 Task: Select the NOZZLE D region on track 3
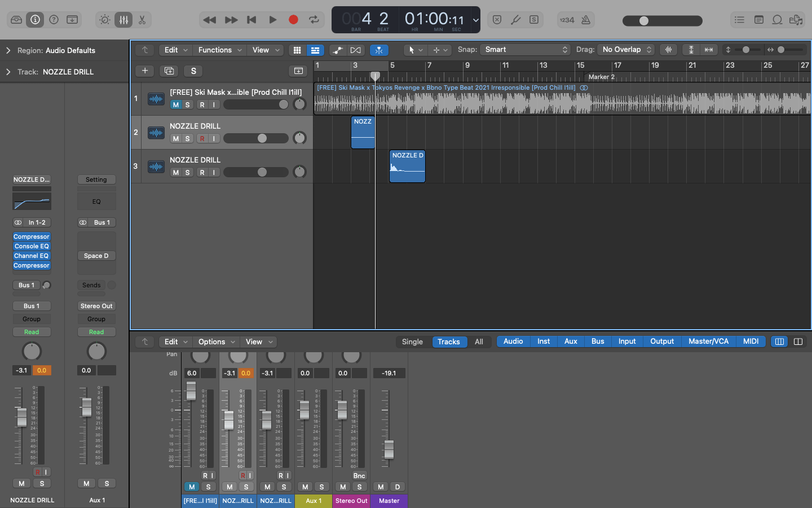click(407, 166)
